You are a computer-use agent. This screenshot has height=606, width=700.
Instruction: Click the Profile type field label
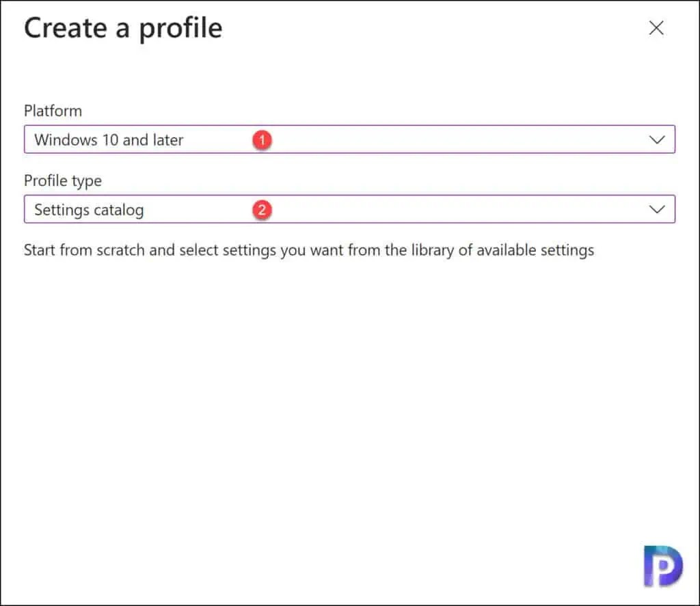coord(62,180)
